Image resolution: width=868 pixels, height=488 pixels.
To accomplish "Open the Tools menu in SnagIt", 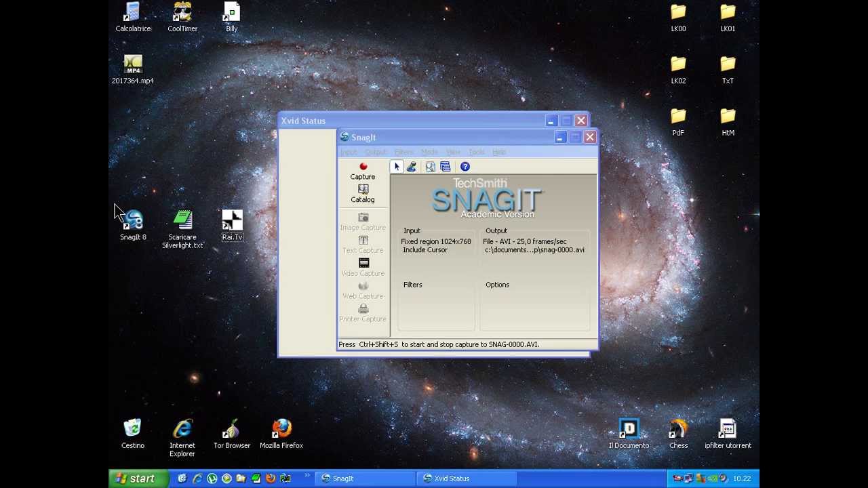I will [477, 152].
